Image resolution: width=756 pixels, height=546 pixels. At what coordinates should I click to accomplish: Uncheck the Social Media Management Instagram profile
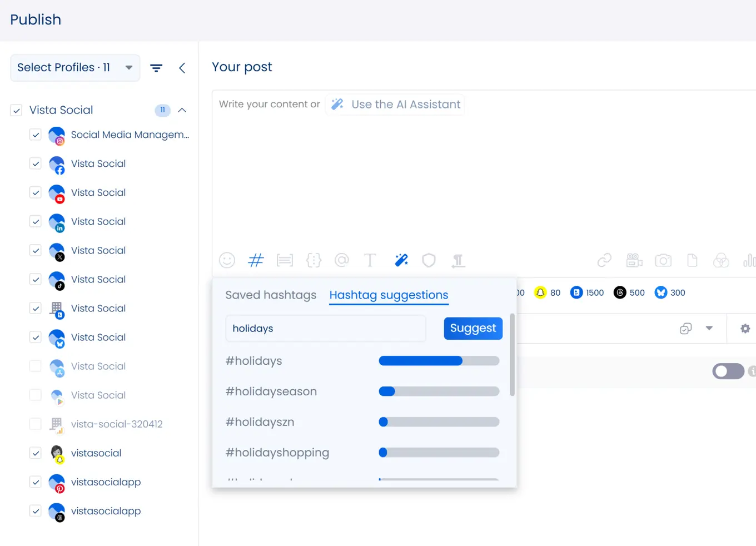tap(36, 135)
